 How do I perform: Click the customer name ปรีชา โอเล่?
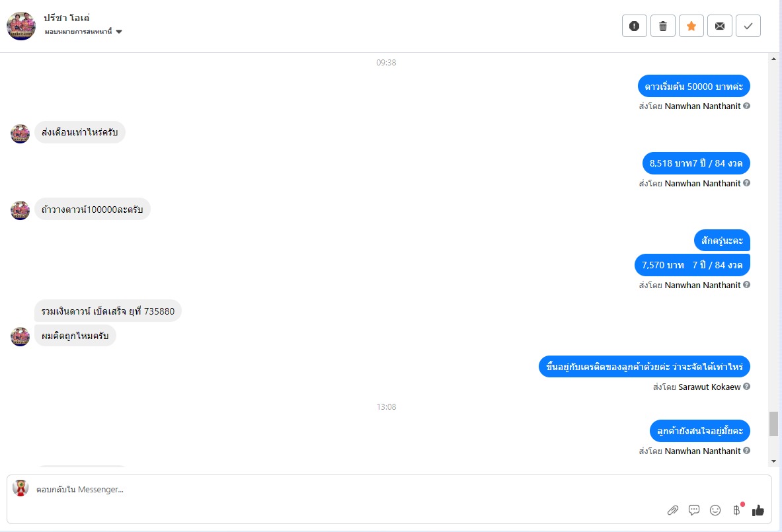(x=66, y=18)
